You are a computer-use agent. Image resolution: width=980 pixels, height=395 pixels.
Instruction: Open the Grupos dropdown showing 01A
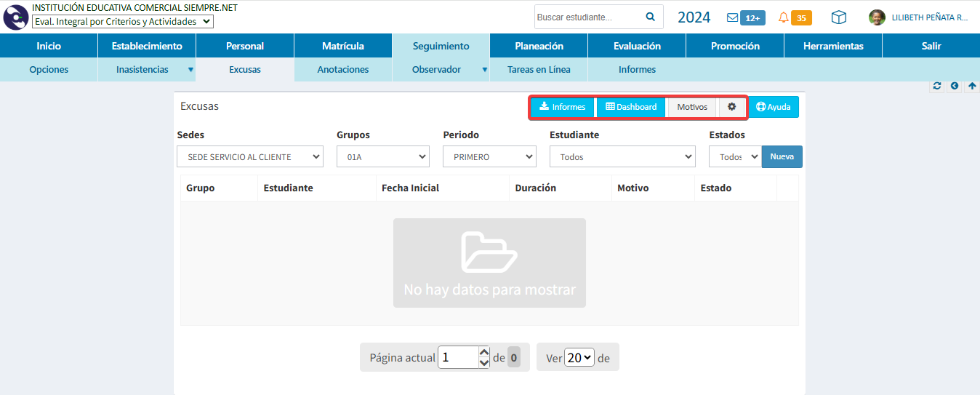(384, 156)
